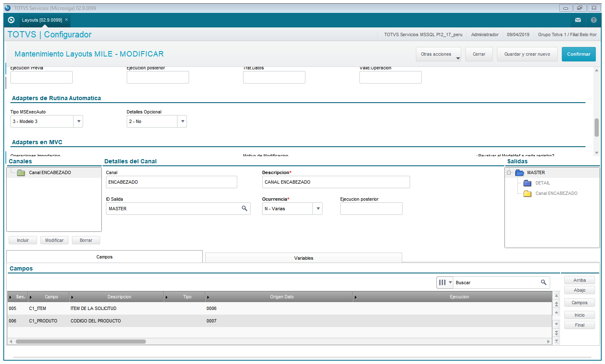Click the Inicio button
The height and width of the screenshot is (364, 605).
(x=580, y=315)
